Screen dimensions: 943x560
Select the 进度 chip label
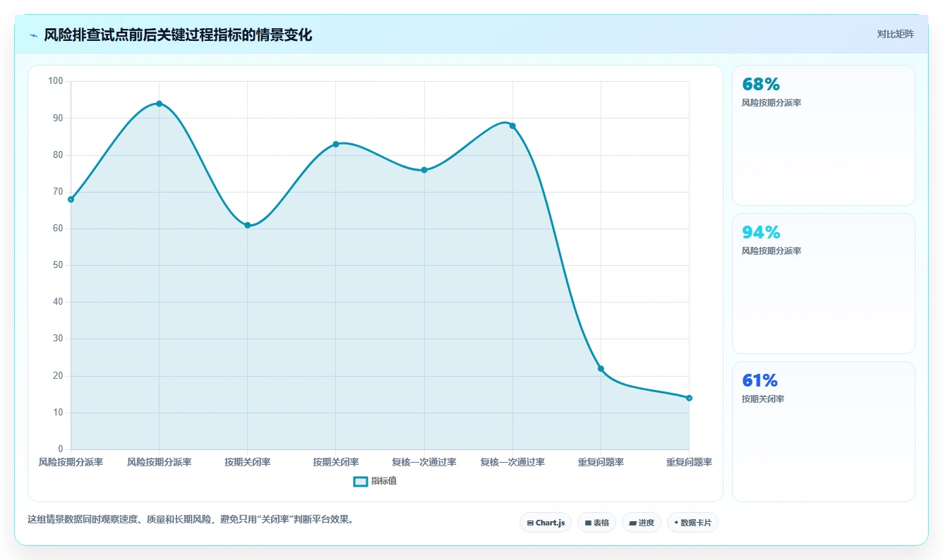(x=646, y=523)
